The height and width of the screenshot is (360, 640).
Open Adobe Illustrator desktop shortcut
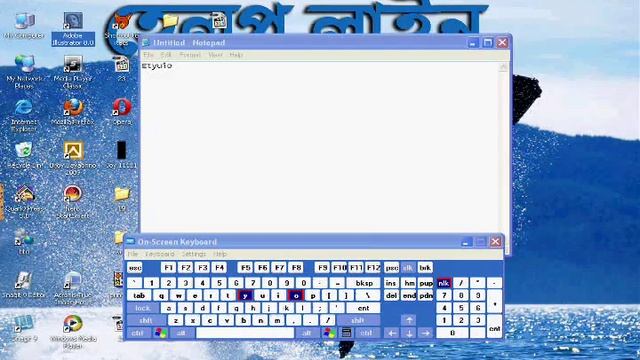pyautogui.click(x=73, y=29)
